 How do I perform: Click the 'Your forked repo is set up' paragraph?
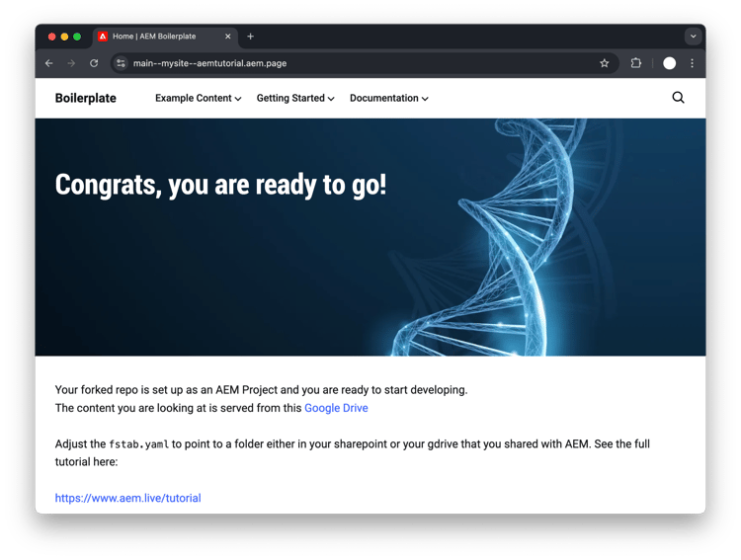(261, 399)
